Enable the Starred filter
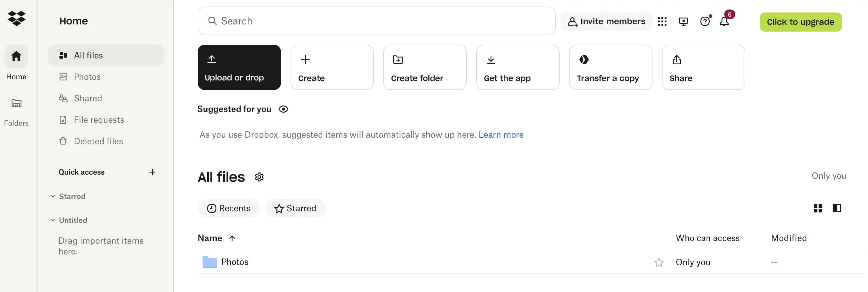This screenshot has width=868, height=292. click(295, 208)
